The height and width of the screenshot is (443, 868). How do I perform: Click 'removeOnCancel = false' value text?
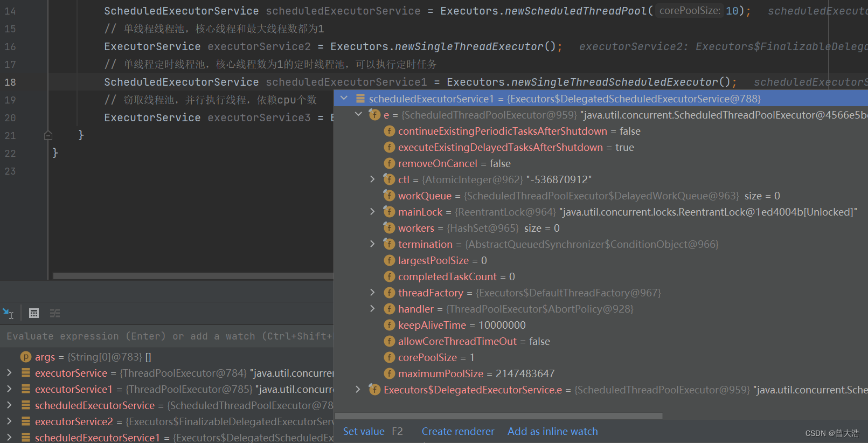(x=500, y=163)
